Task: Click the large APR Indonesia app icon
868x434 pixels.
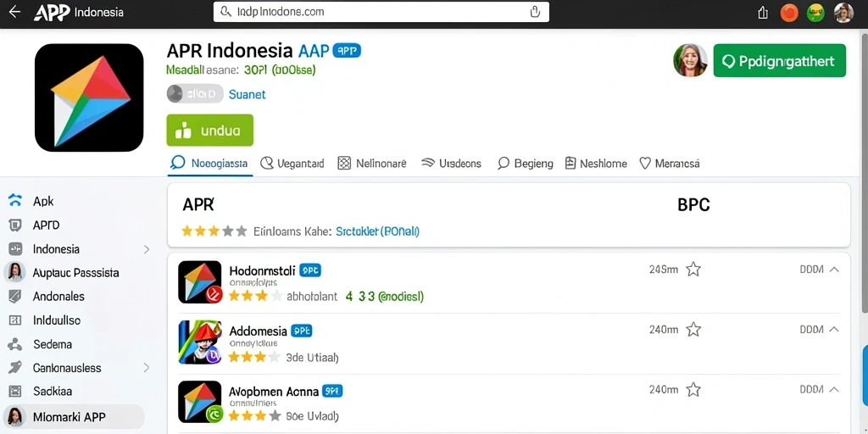Action: [x=89, y=97]
